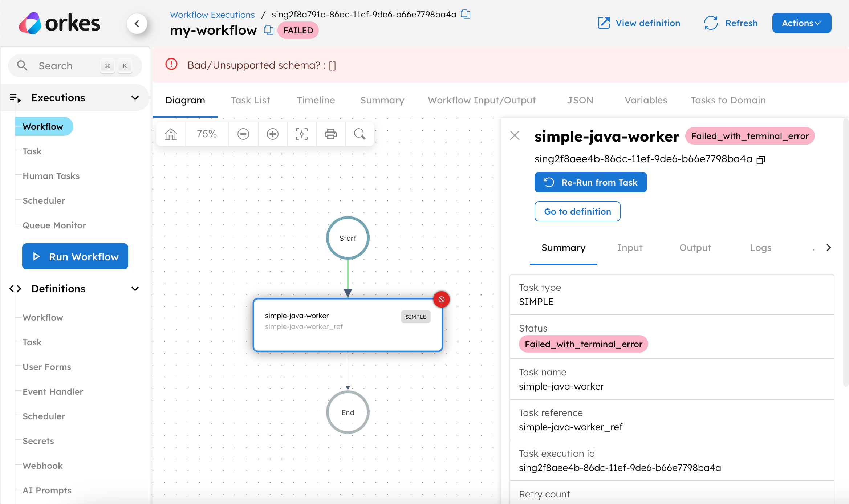Viewport: 849px width, 504px height.
Task: Click the View definition external link icon
Action: pos(604,23)
